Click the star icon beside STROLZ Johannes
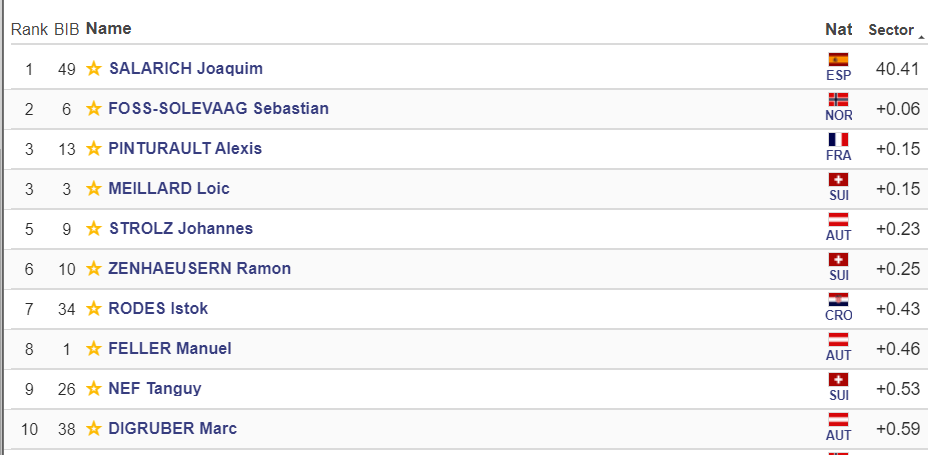Viewport: 928px width, 455px height. click(x=94, y=228)
